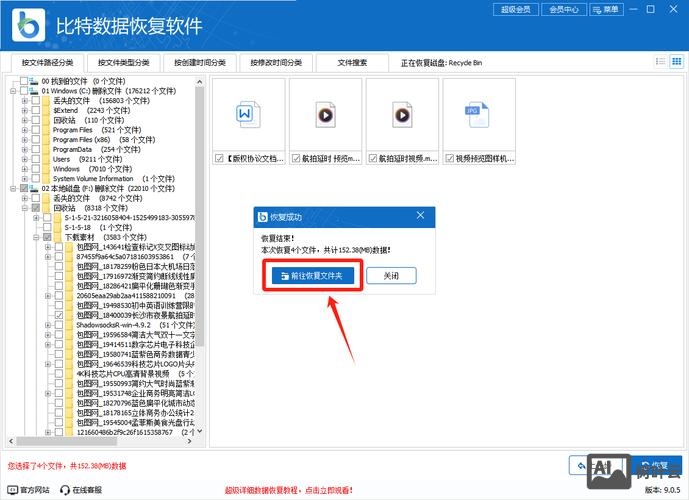Select the 航拍延时视频 video file icon
The image size is (689, 500).
click(x=402, y=115)
